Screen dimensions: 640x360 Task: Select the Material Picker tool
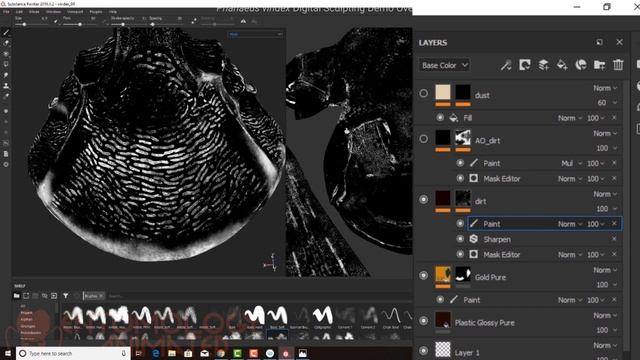(6, 96)
